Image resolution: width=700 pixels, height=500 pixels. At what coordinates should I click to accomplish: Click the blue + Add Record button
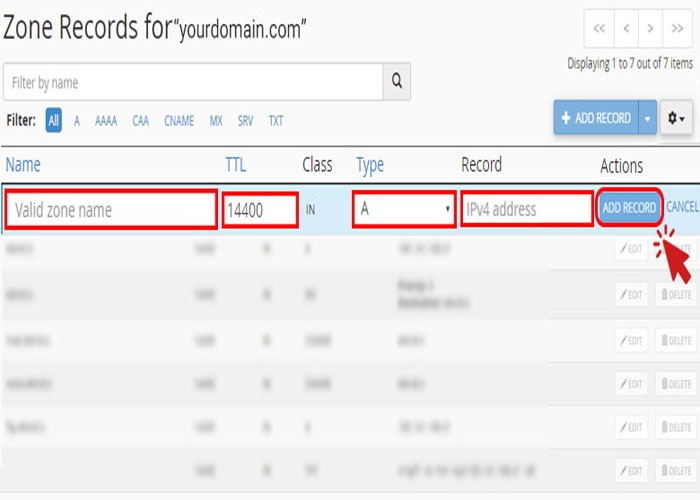[596, 118]
